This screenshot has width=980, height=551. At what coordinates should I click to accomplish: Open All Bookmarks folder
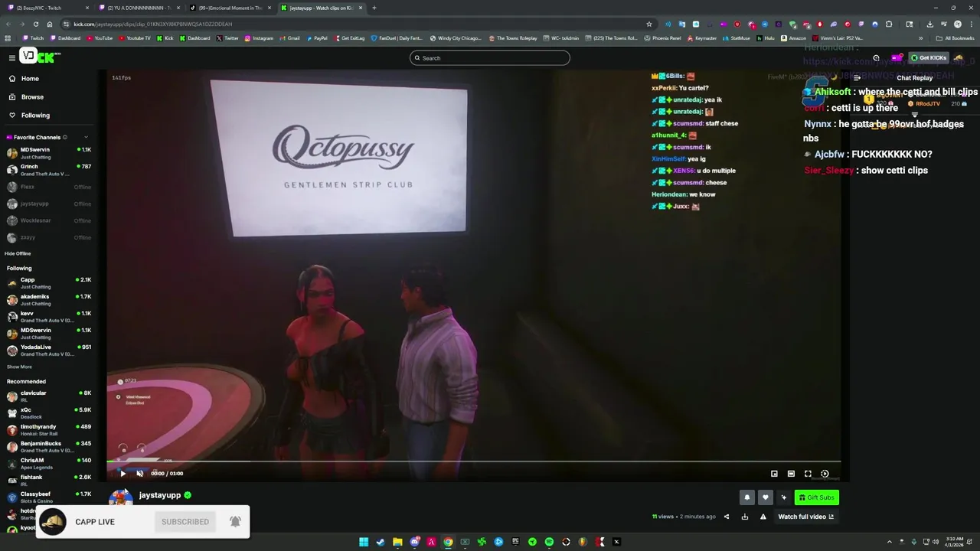point(955,37)
